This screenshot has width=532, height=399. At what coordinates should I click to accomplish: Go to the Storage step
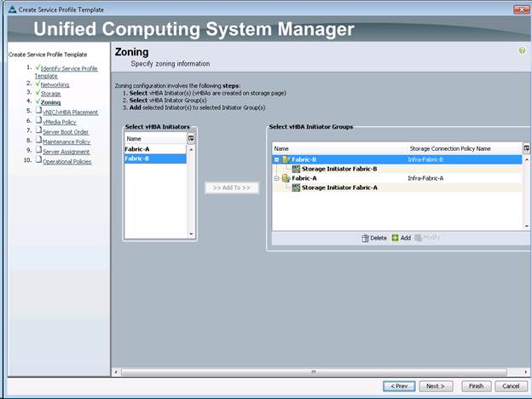[51, 94]
